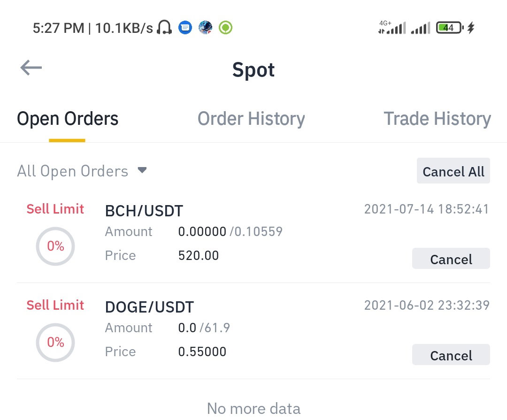This screenshot has height=420, width=507.
Task: Click the Cancel All button
Action: tap(453, 171)
